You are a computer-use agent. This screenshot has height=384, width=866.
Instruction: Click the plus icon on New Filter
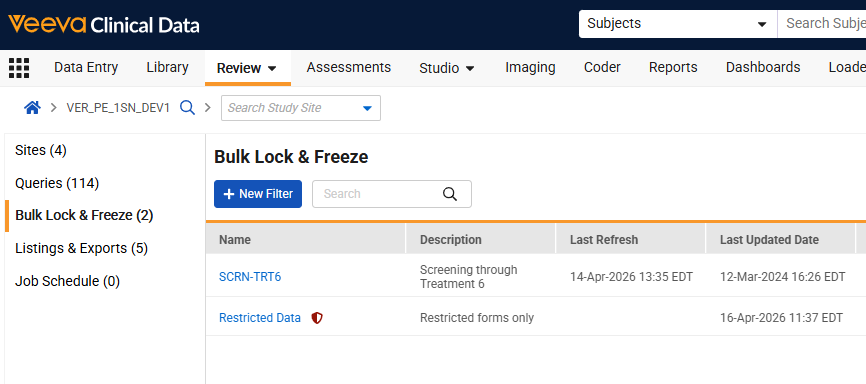tap(229, 194)
